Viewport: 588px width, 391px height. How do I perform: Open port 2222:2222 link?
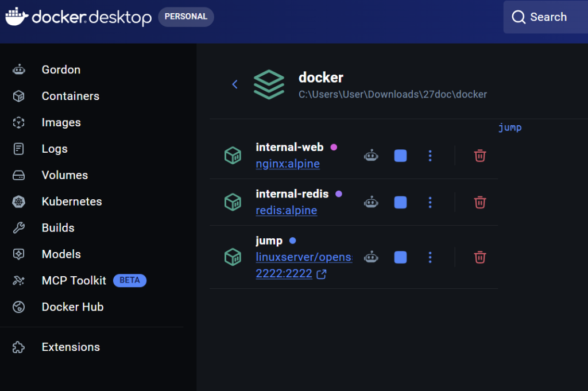click(x=284, y=274)
